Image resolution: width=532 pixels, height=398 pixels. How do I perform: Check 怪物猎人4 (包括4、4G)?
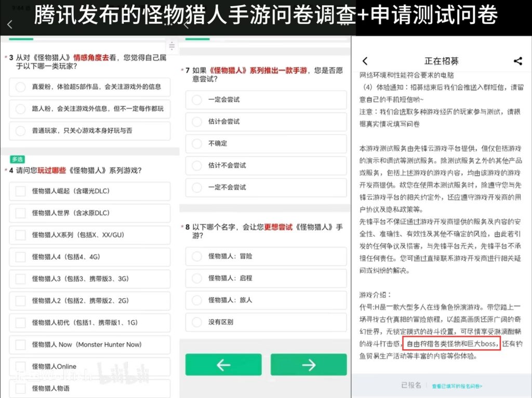tap(89, 257)
